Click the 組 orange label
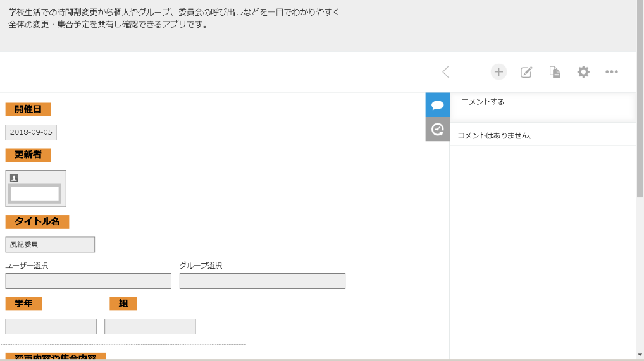The height and width of the screenshot is (361, 644). tap(123, 303)
